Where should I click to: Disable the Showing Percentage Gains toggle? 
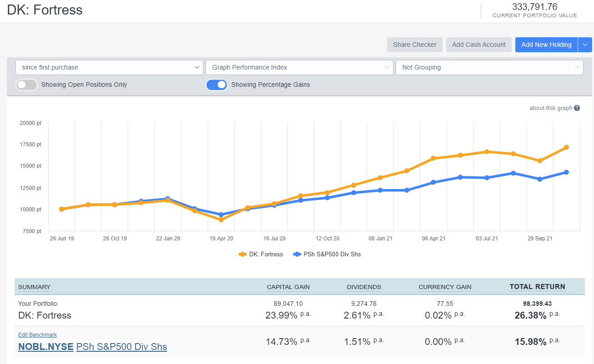click(217, 85)
